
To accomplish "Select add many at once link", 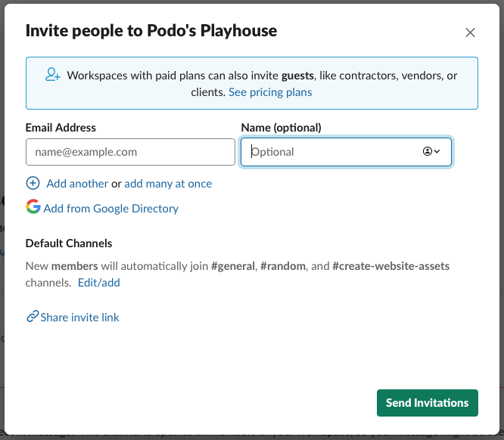I will coord(168,184).
